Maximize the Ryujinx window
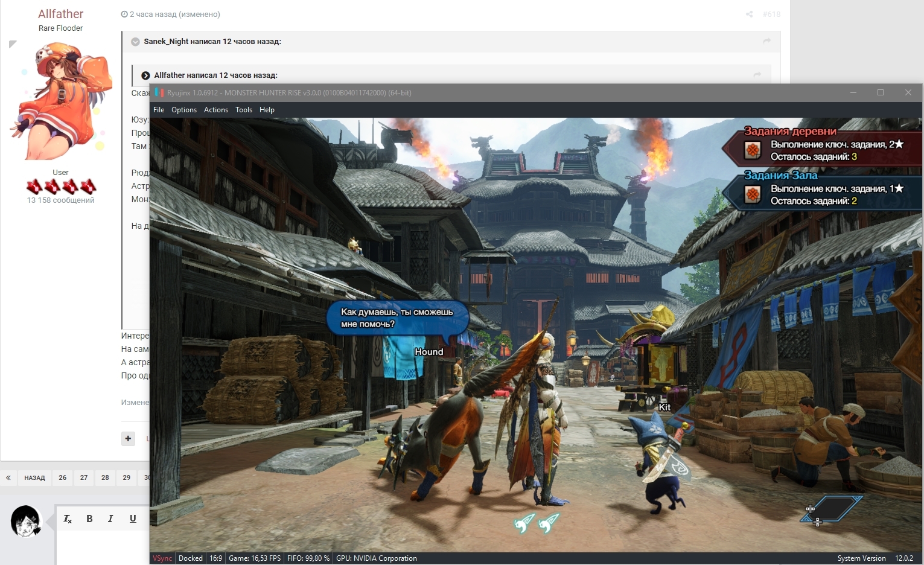924x565 pixels. pos(881,92)
